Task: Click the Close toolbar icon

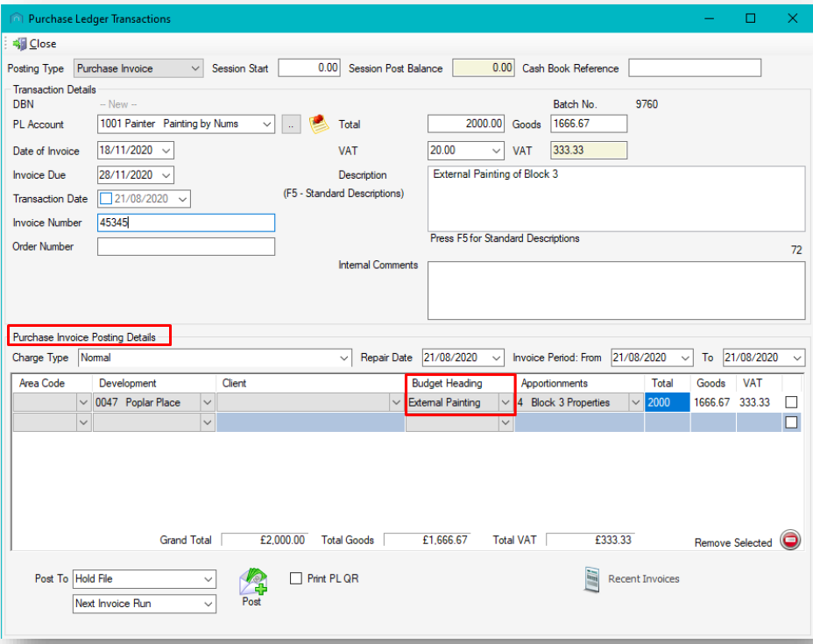Action: (19, 44)
